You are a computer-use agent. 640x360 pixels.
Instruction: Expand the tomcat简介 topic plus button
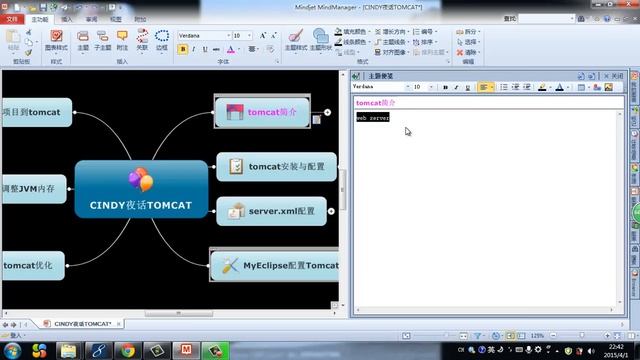pos(327,112)
